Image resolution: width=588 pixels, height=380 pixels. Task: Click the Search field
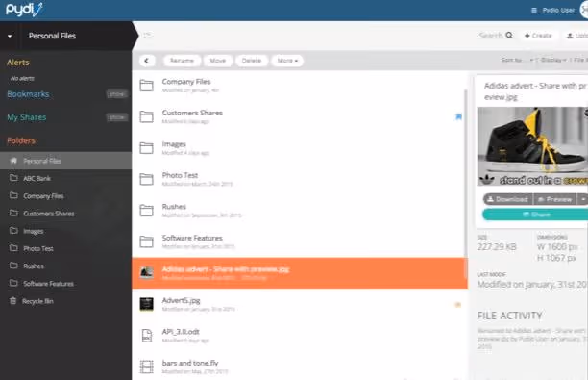[491, 36]
